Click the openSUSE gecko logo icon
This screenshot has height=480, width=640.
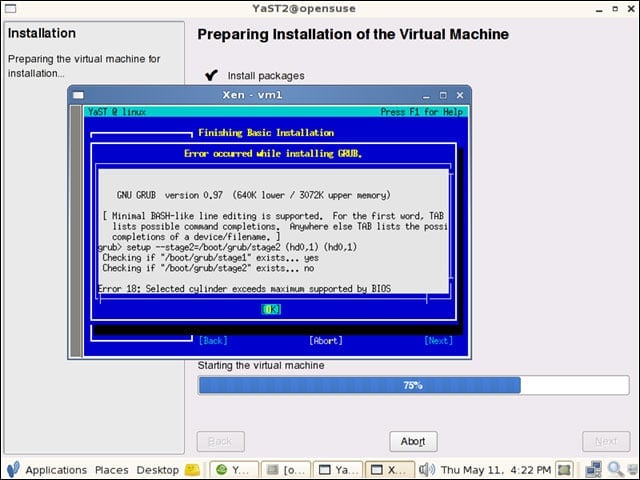[x=13, y=469]
